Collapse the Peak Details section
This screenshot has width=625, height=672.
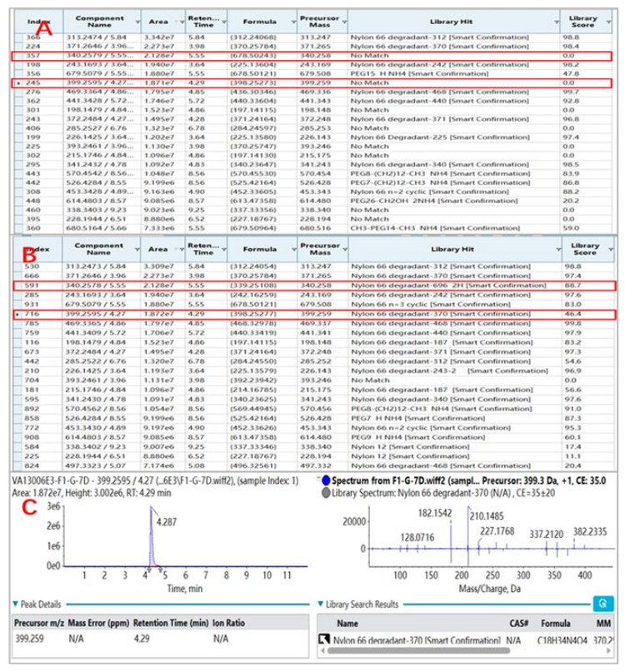point(16,604)
